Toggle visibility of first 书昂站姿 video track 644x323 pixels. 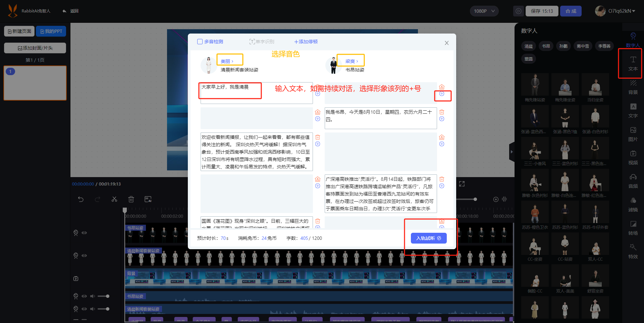(x=84, y=233)
